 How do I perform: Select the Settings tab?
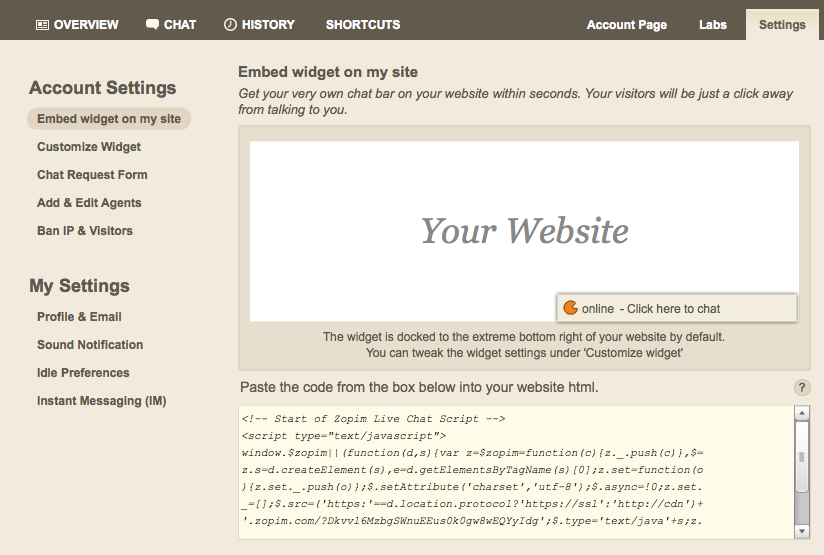click(x=782, y=25)
